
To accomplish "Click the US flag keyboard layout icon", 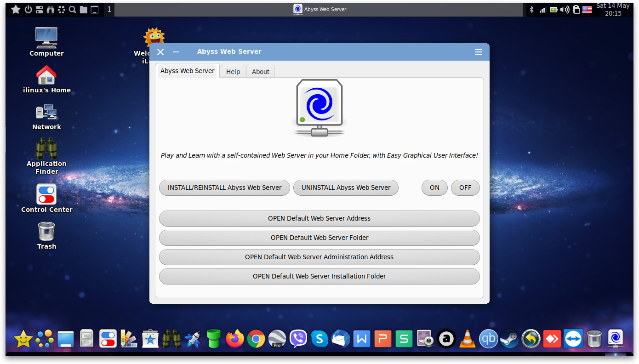I will pyautogui.click(x=587, y=9).
